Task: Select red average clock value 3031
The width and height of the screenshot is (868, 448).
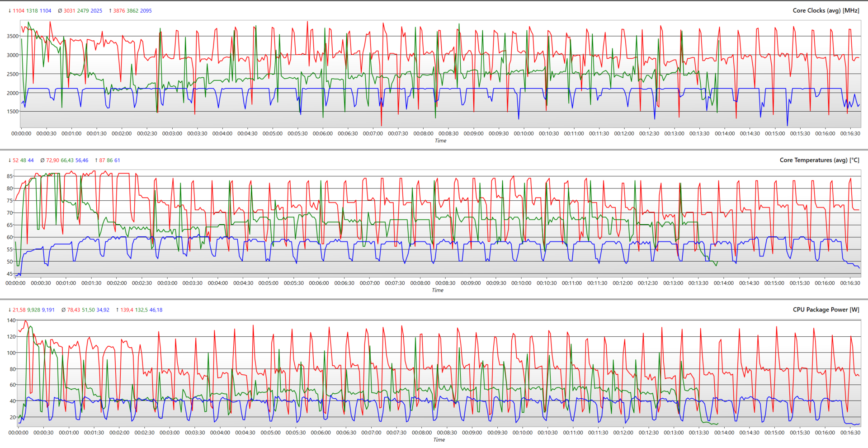Action: pyautogui.click(x=70, y=11)
